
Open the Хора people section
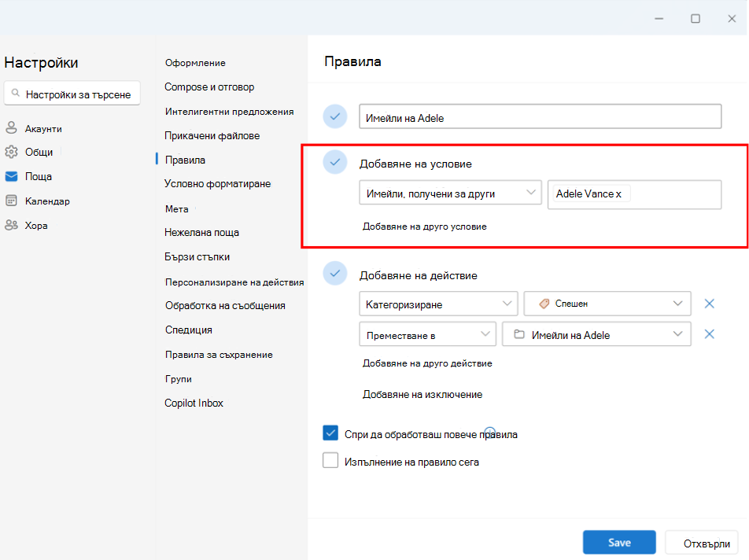(26, 225)
